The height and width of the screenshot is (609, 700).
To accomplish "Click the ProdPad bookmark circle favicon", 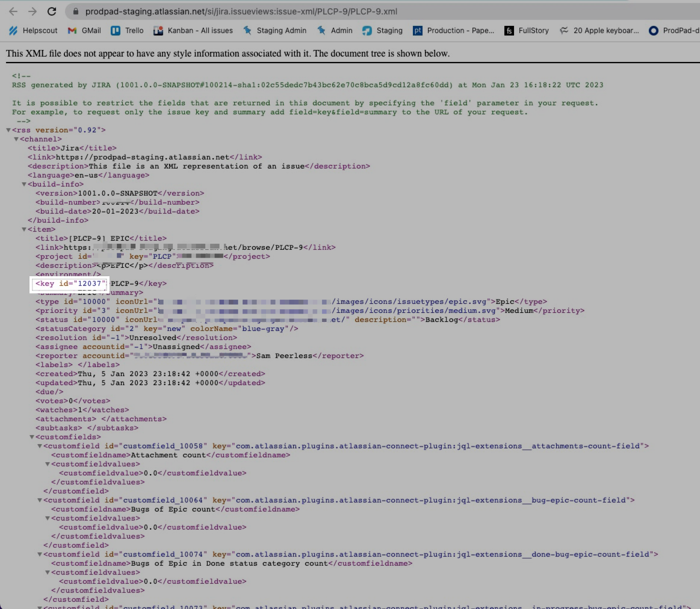I will (x=654, y=30).
